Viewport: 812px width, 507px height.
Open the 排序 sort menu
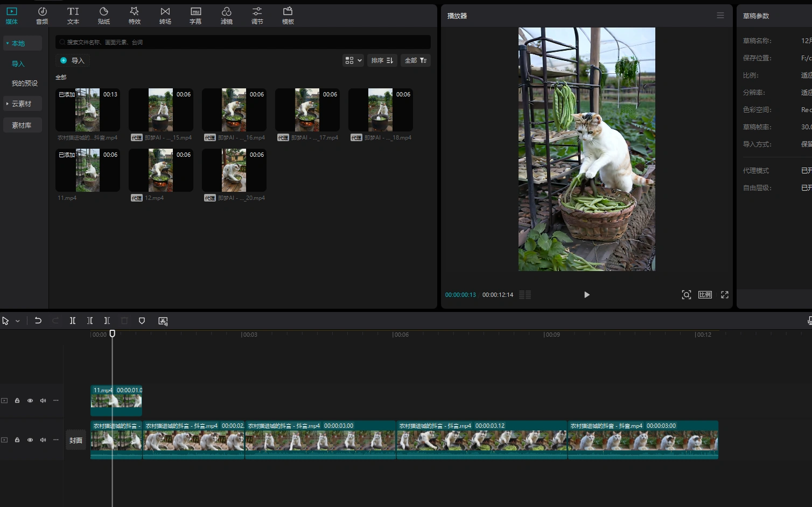pos(382,60)
